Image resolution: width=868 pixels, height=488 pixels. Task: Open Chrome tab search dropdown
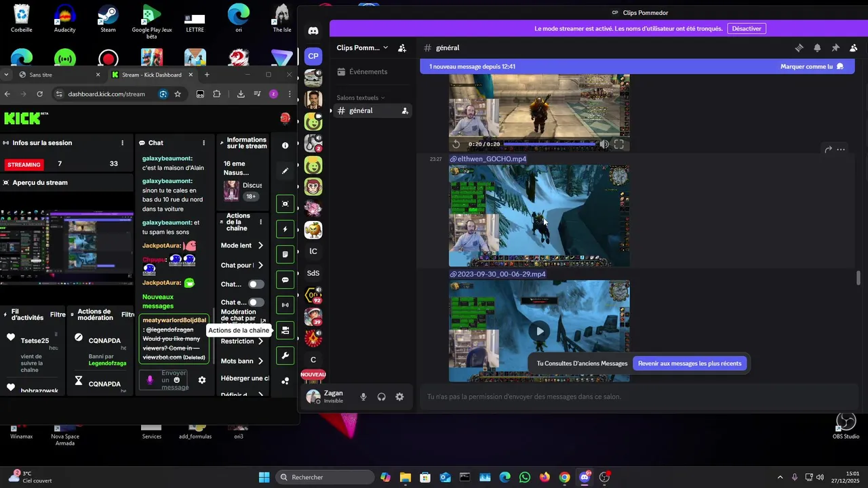tap(6, 75)
